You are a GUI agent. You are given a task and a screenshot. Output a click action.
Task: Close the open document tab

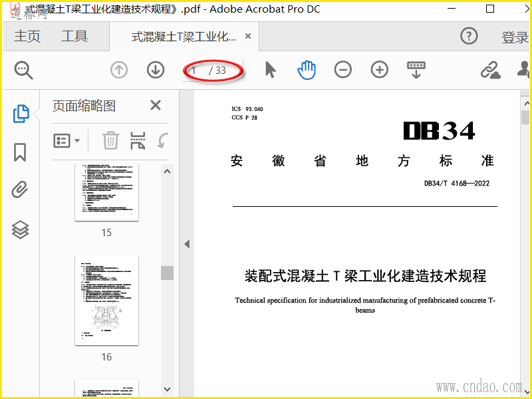(248, 36)
